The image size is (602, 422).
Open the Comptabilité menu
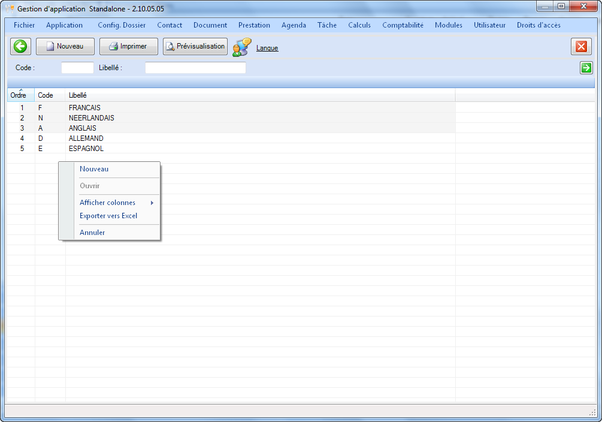[x=404, y=24]
